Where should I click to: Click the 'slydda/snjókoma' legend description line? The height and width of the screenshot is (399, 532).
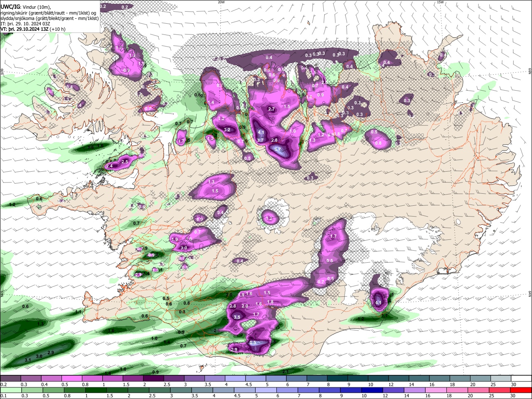tap(49, 18)
